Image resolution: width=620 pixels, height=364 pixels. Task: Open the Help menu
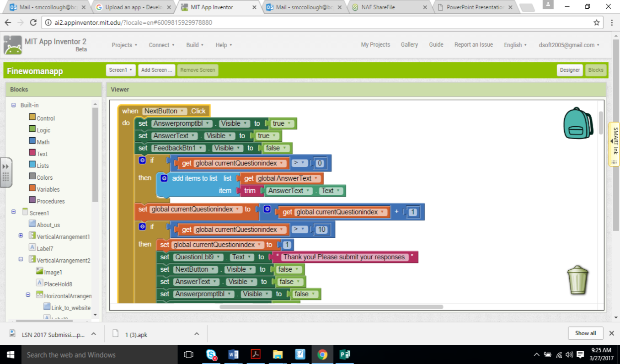click(224, 45)
